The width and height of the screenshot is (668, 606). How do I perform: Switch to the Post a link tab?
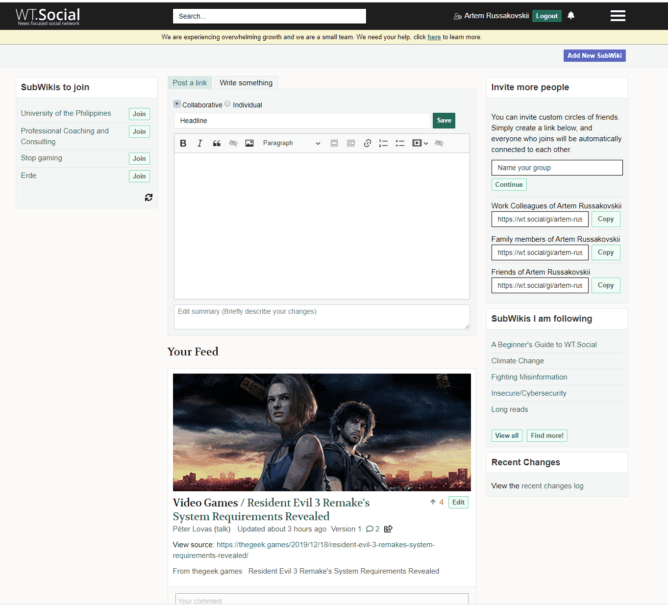coord(190,83)
